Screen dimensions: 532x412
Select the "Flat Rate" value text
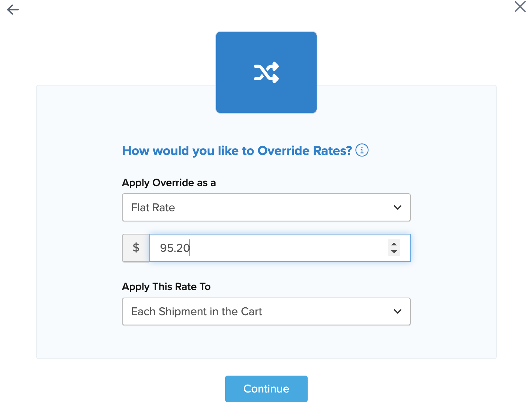click(x=153, y=208)
